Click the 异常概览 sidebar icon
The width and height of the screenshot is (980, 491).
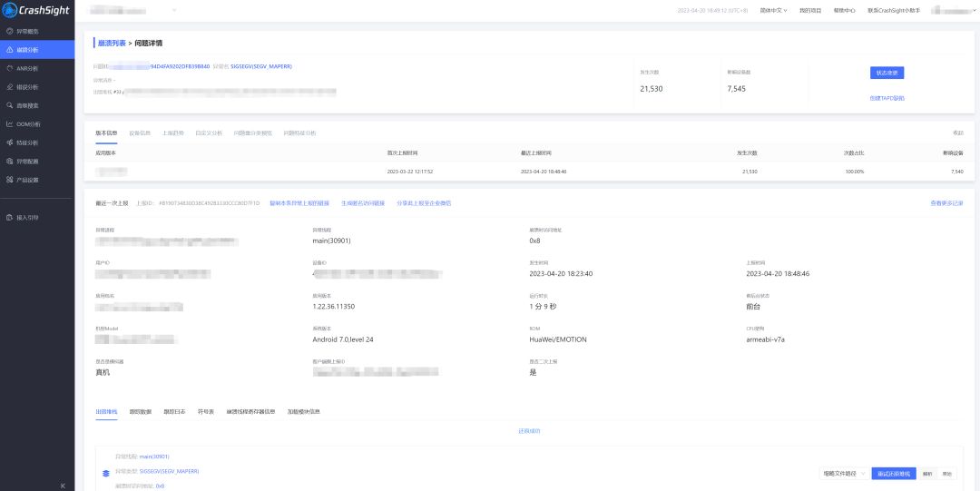[x=9, y=31]
